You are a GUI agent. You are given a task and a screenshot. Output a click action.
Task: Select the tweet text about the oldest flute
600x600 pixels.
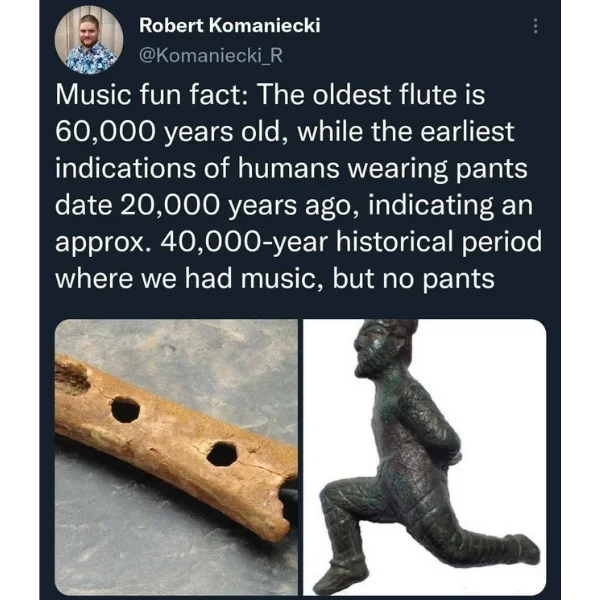pos(298,186)
